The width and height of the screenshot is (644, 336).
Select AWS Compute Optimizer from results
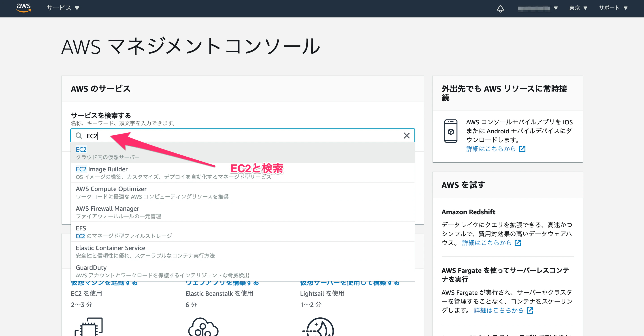[x=243, y=192]
